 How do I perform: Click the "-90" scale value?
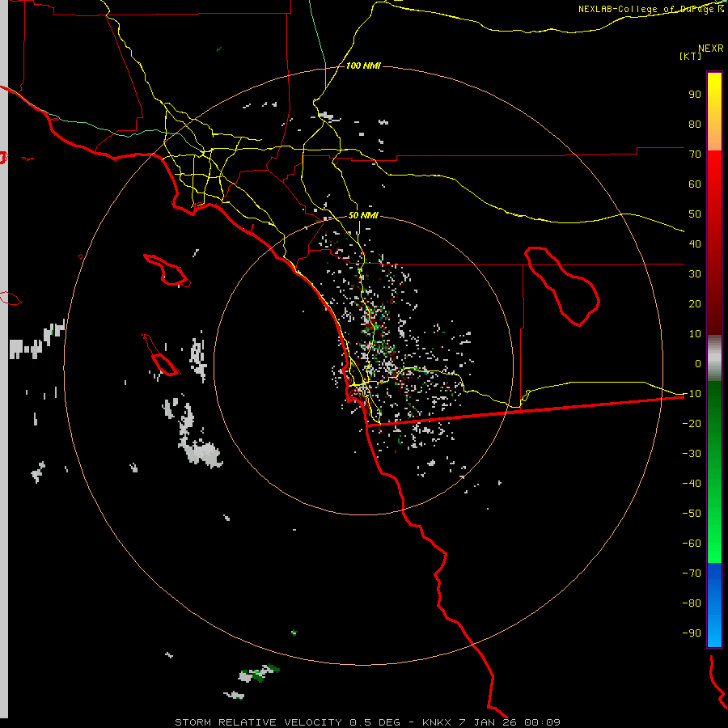coord(692,633)
